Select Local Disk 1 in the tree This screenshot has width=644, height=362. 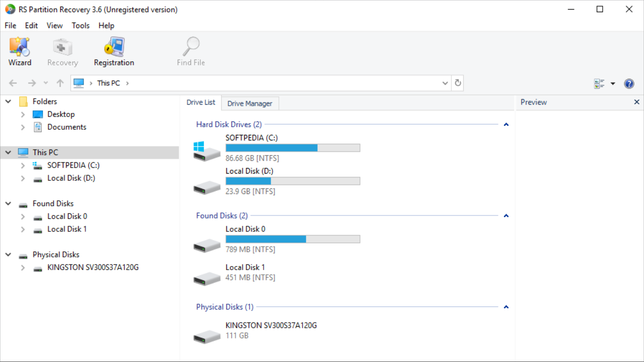click(x=67, y=229)
